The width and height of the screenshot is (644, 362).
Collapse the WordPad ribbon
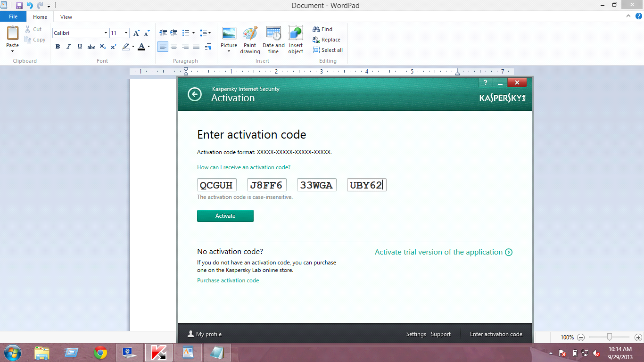click(628, 16)
